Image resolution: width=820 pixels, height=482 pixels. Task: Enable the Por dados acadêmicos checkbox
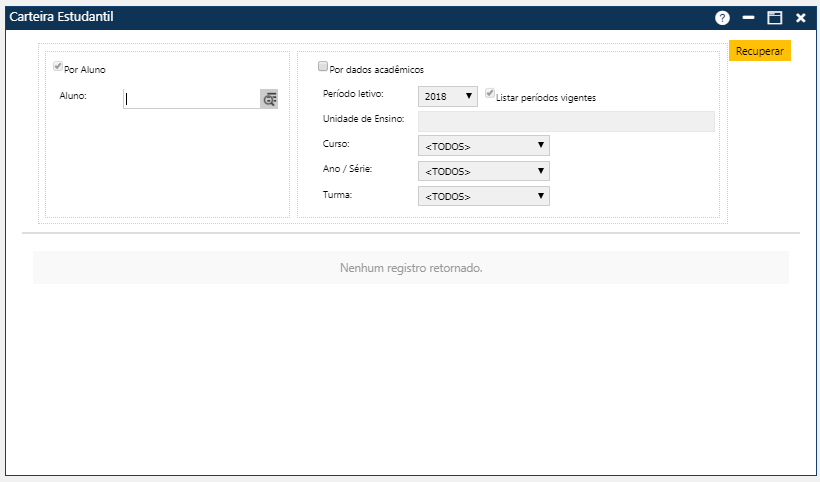coord(323,67)
